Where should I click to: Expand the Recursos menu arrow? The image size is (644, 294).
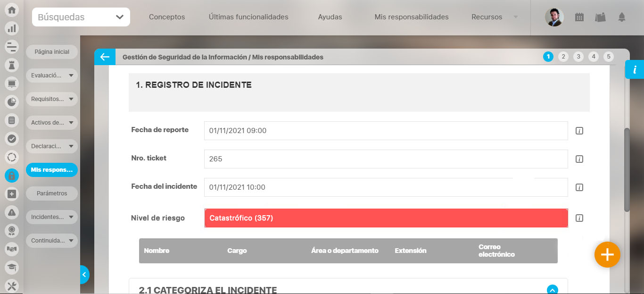pyautogui.click(x=515, y=17)
